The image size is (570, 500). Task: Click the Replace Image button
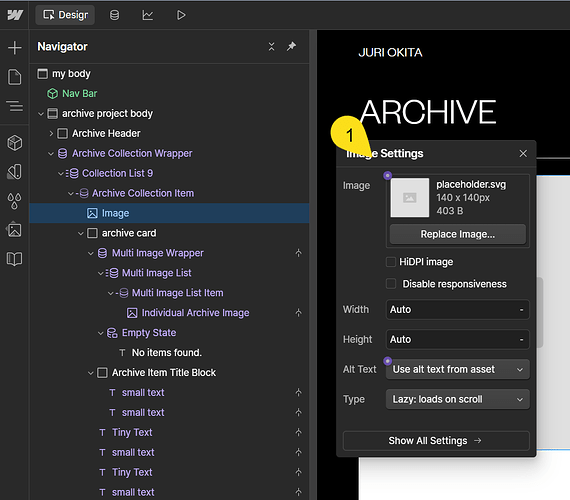[458, 234]
